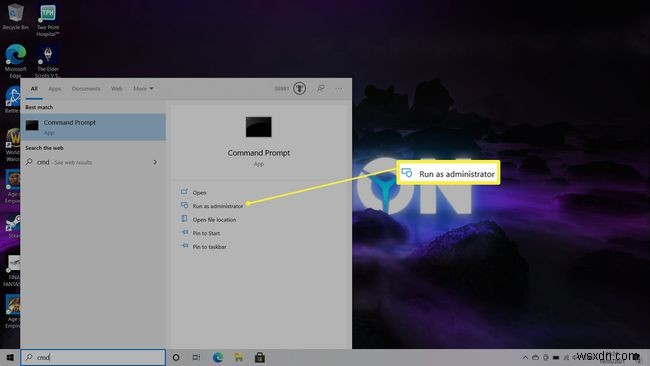
Task: Click Open in Command Prompt actions
Action: (x=199, y=192)
